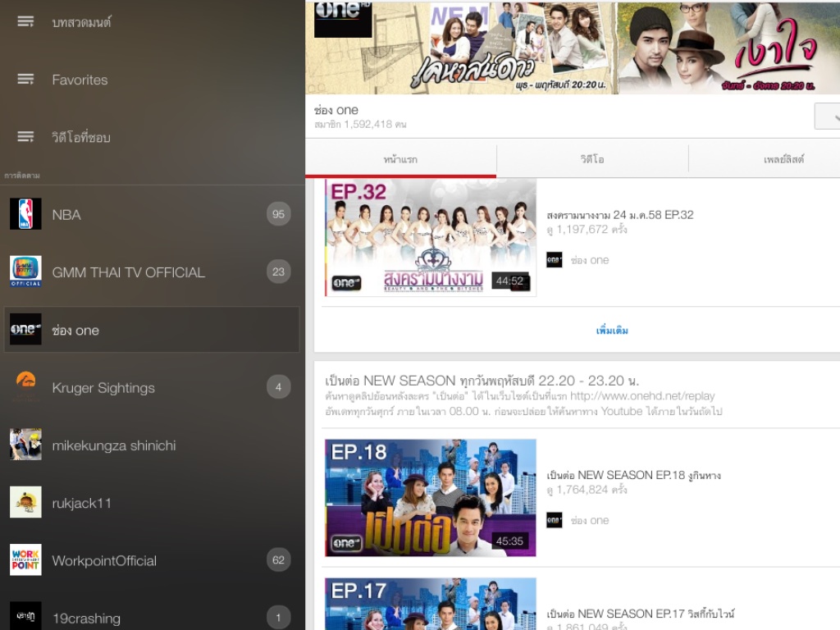Select บทสวดมนต์ in the sidebar
This screenshot has width=840, height=630.
(x=81, y=22)
